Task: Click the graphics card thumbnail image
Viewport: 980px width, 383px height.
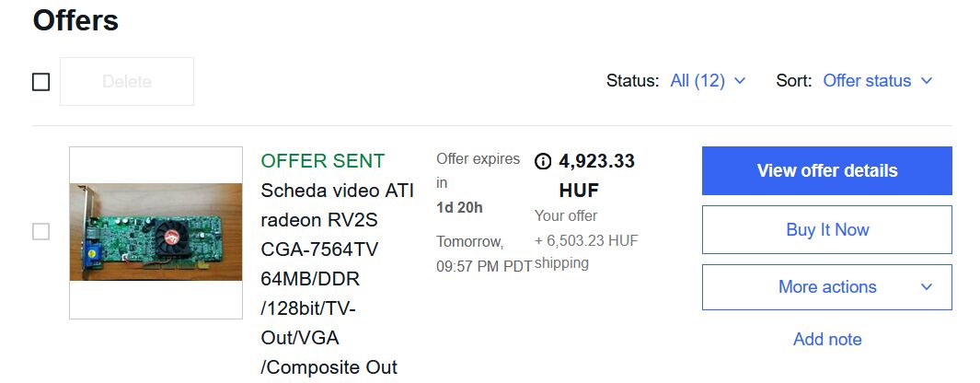Action: [x=156, y=233]
